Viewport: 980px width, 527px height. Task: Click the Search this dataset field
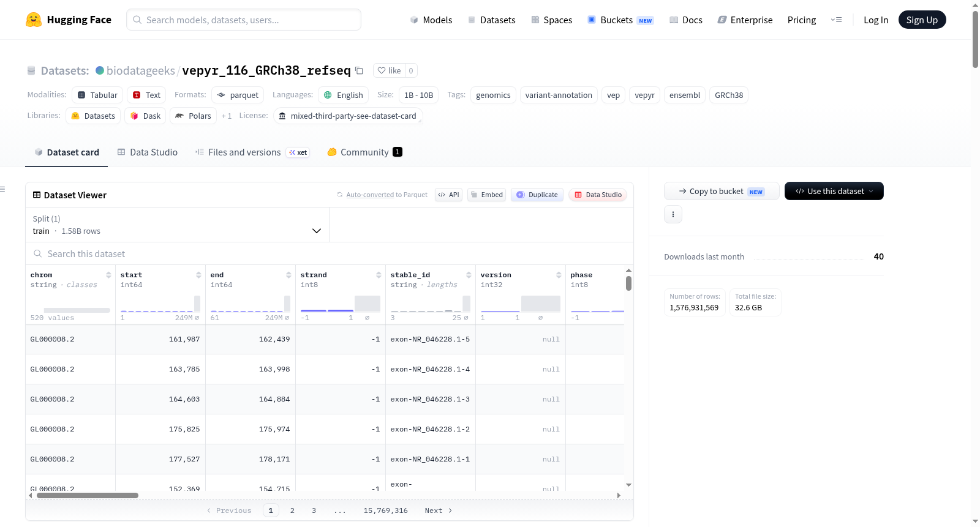(330, 253)
